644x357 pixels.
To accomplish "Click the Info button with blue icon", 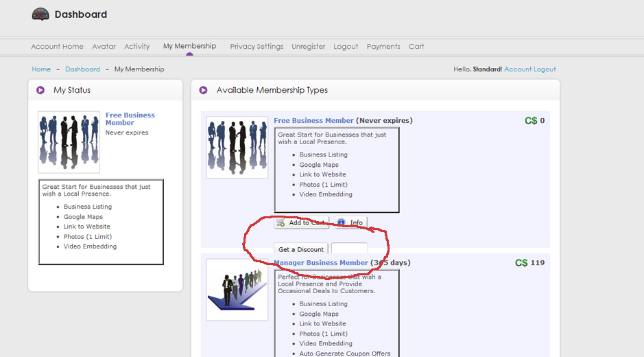I will (351, 222).
